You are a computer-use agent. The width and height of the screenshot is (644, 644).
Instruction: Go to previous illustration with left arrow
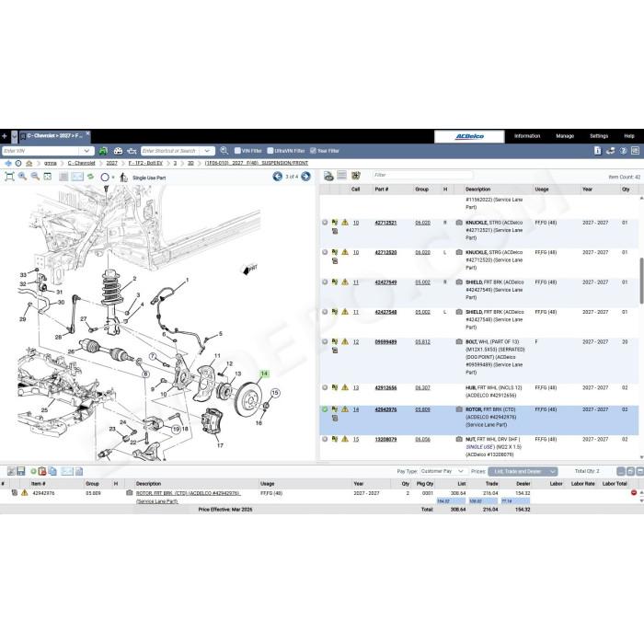click(x=278, y=177)
